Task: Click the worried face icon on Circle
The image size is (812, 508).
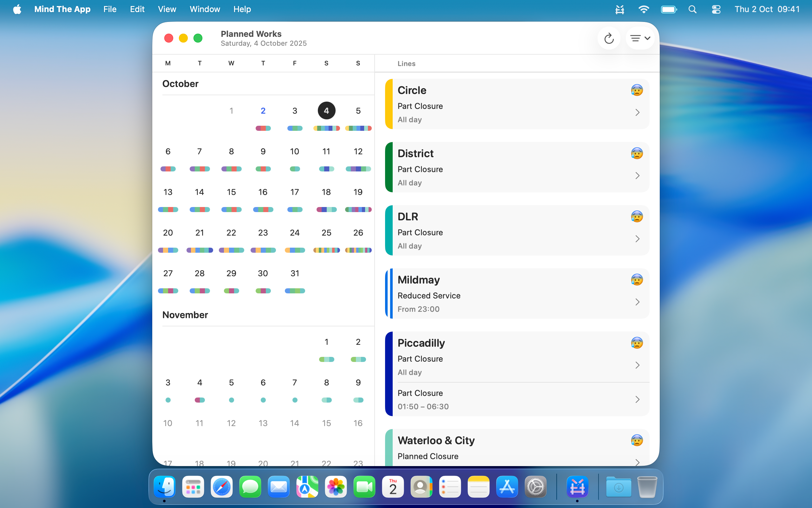Action: (637, 90)
